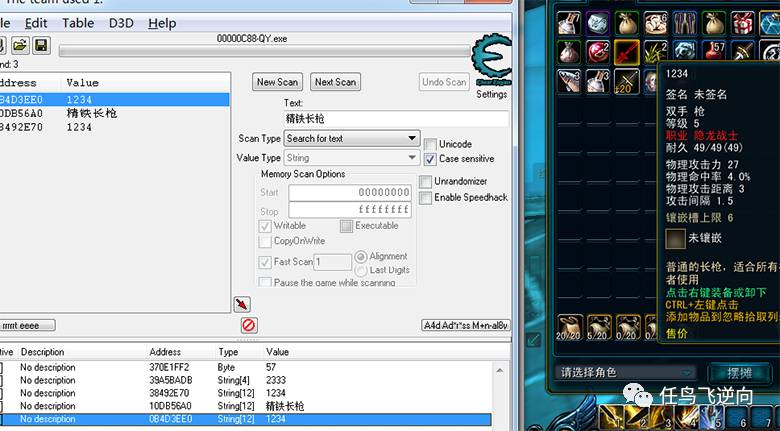The width and height of the screenshot is (780, 431).
Task: Open the Edit menu
Action: pos(36,23)
